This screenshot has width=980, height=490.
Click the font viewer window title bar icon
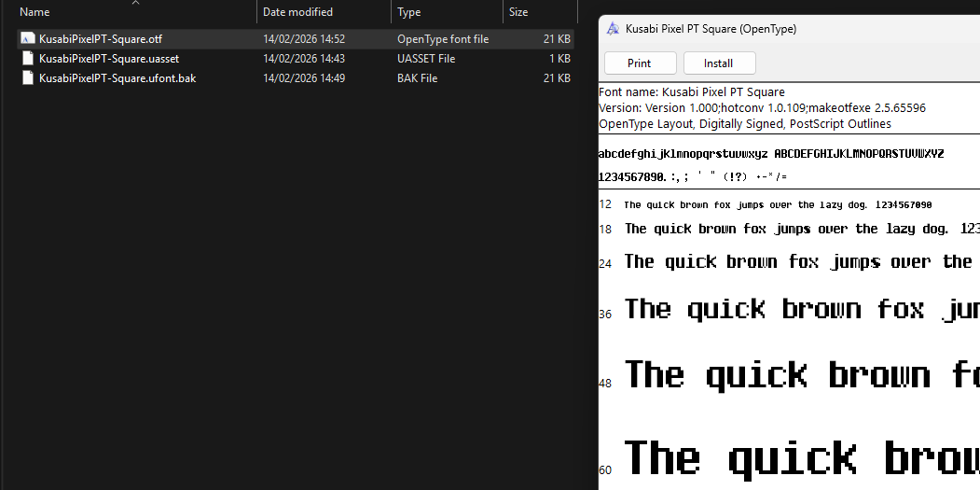tap(614, 28)
